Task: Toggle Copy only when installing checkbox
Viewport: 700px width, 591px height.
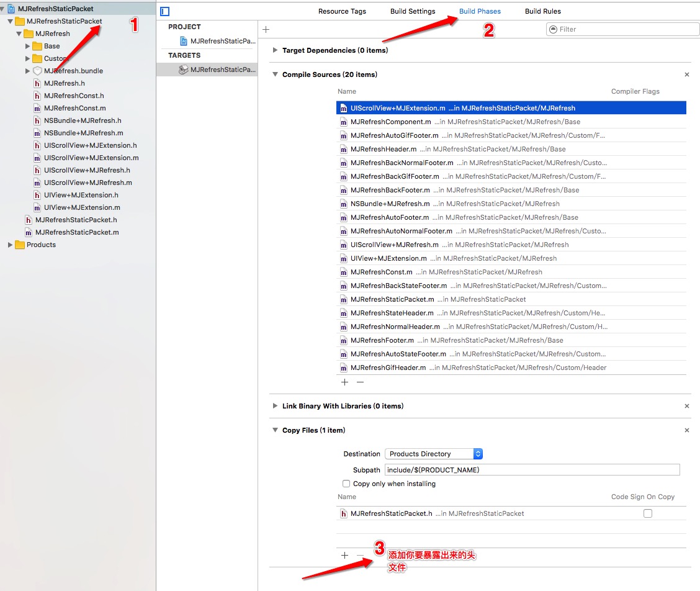Action: pos(346,484)
